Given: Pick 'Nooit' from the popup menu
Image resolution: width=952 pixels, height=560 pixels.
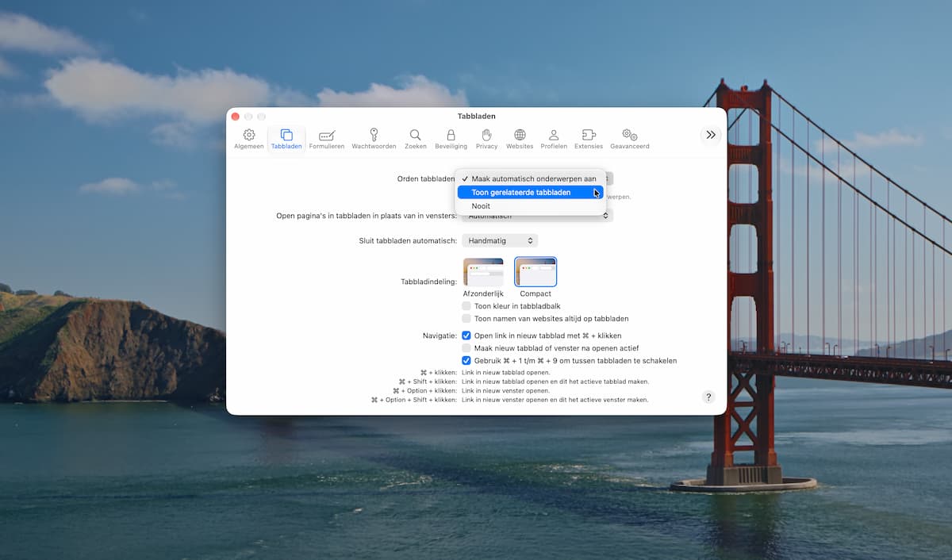Looking at the screenshot, I should (x=531, y=206).
